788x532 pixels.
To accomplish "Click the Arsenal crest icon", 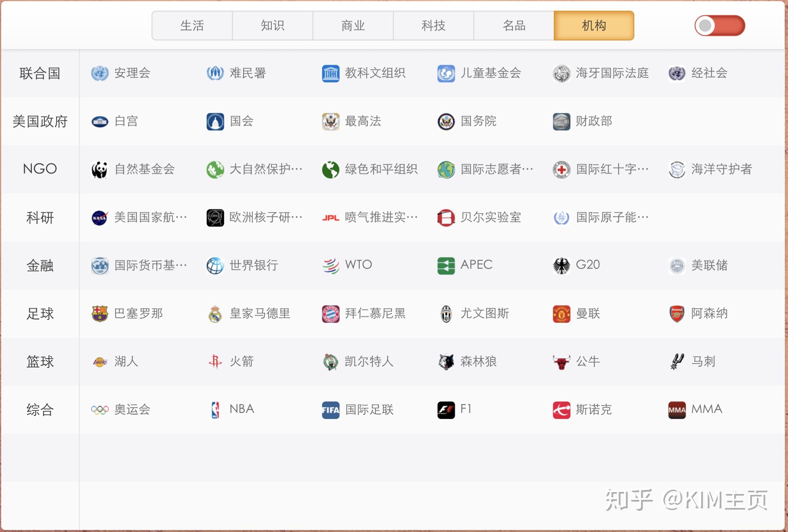I will coord(677,314).
